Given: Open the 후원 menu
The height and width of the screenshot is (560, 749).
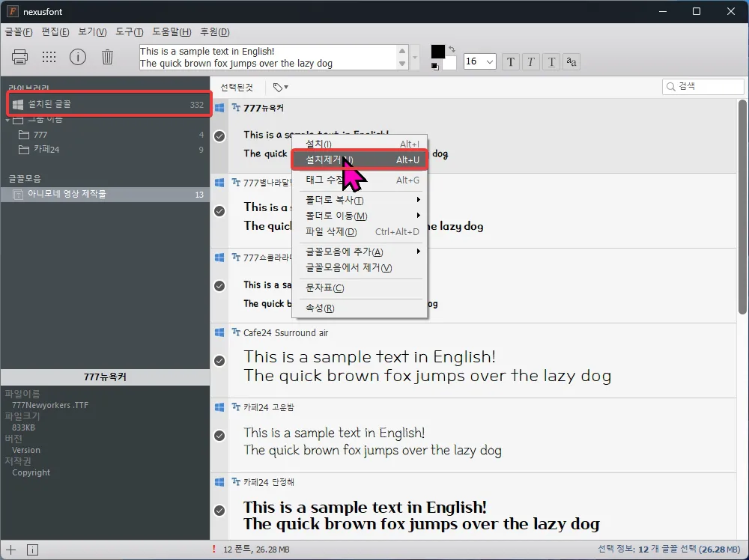Looking at the screenshot, I should tap(215, 32).
